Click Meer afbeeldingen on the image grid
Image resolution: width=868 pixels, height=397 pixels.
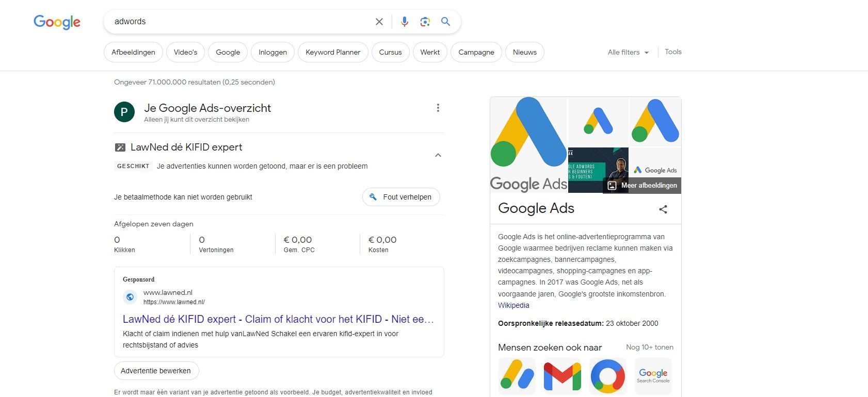[x=642, y=186]
